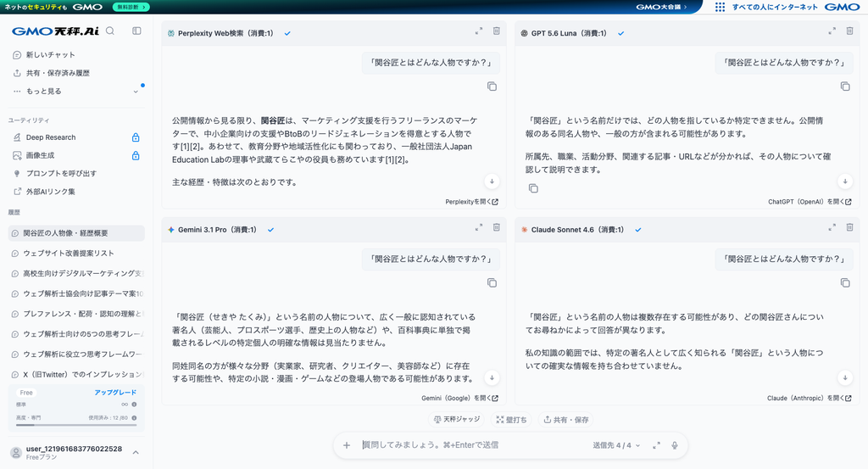Open Perplexityを開く external link
Viewport: 868px width, 469px height.
click(471, 202)
